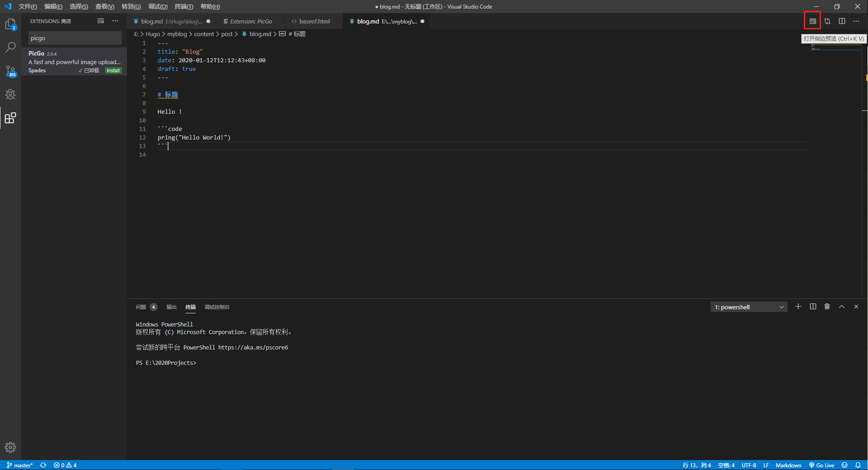This screenshot has width=868, height=470.
Task: Switch to the 调试控制台 tab
Action: tap(217, 307)
